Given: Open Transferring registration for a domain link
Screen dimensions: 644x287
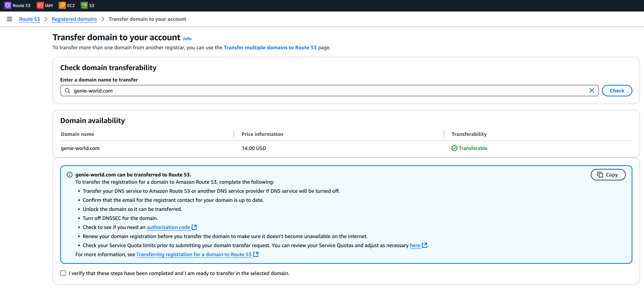Looking at the screenshot, I should [x=194, y=254].
